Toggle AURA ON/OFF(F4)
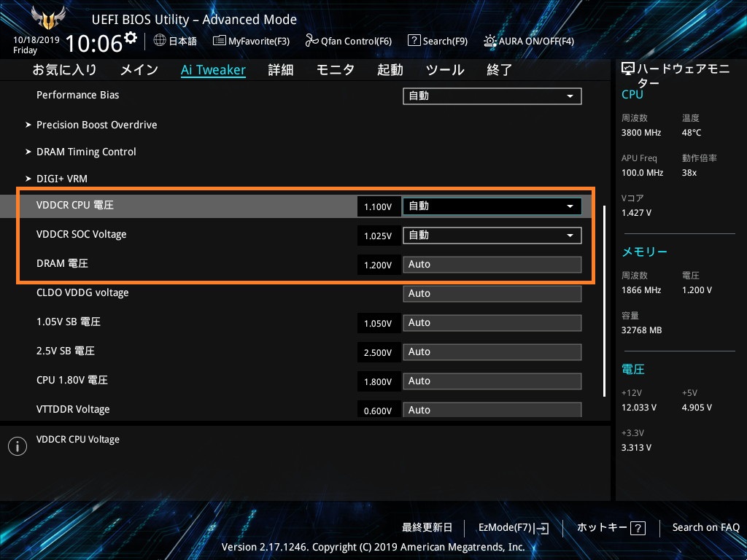The height and width of the screenshot is (560, 747). click(x=529, y=41)
